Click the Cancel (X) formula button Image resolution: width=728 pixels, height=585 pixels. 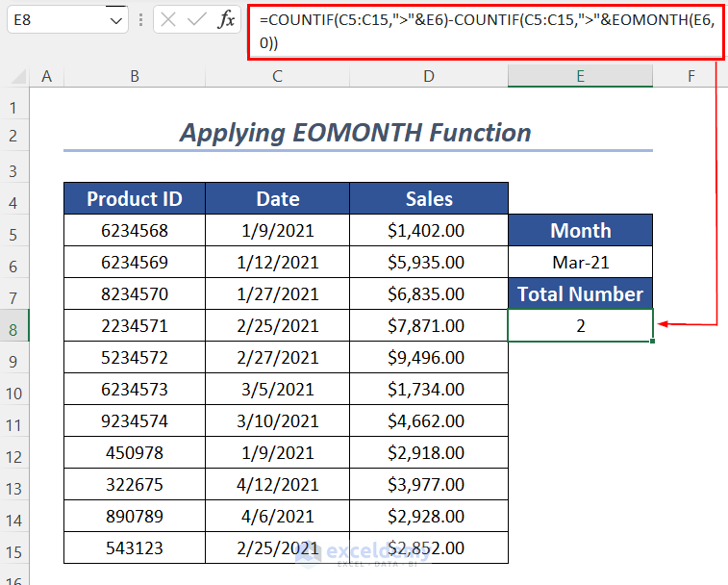point(170,19)
